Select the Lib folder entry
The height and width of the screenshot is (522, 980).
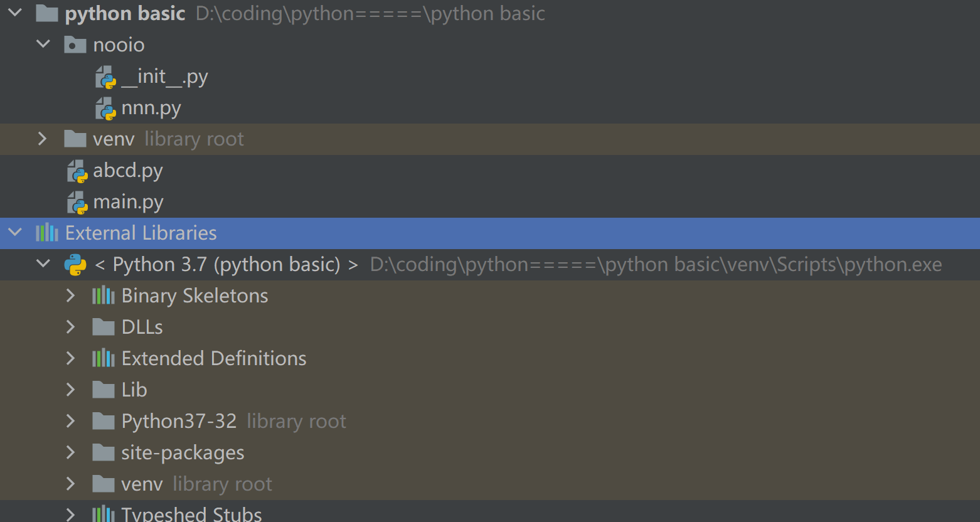click(x=134, y=390)
